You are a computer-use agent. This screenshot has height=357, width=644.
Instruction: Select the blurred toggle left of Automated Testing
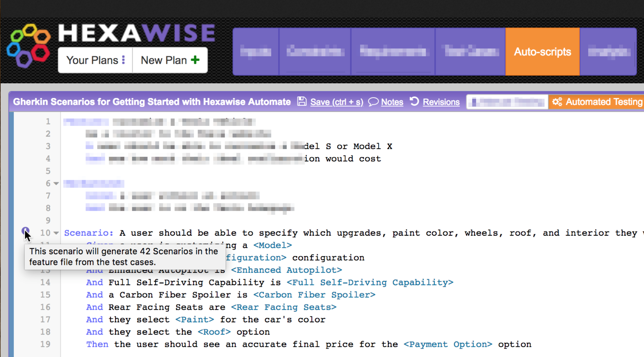[x=507, y=102]
